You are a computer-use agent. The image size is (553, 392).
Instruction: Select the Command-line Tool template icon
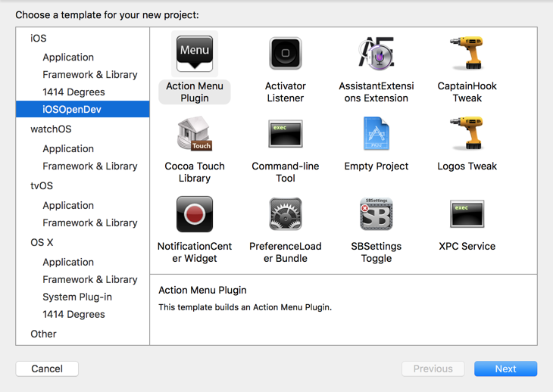coord(286,134)
